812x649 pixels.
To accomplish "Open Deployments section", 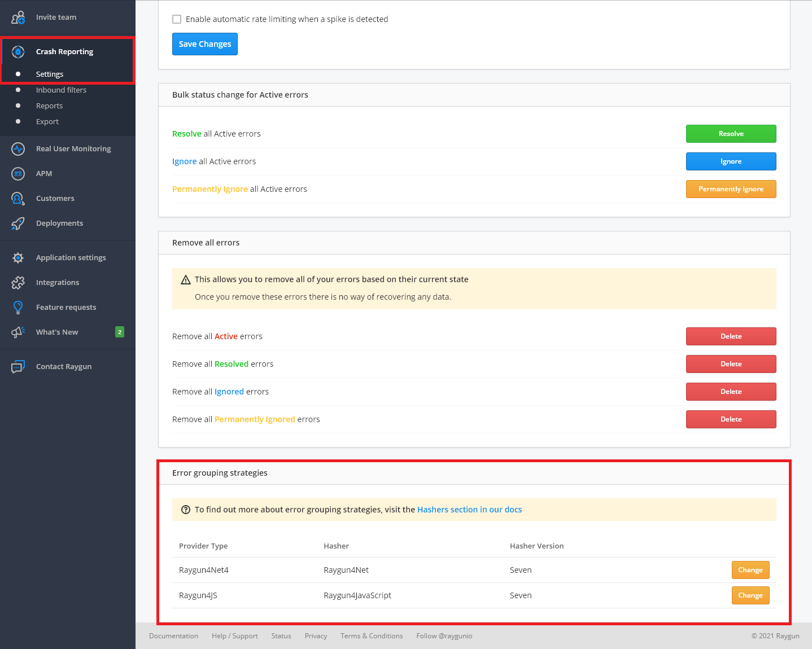I will pyautogui.click(x=60, y=223).
